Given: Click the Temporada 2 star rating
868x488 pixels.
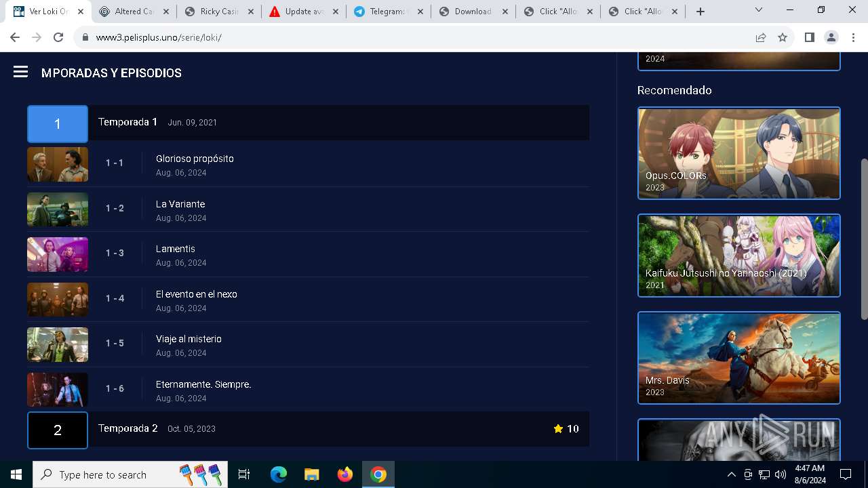Looking at the screenshot, I should (566, 428).
